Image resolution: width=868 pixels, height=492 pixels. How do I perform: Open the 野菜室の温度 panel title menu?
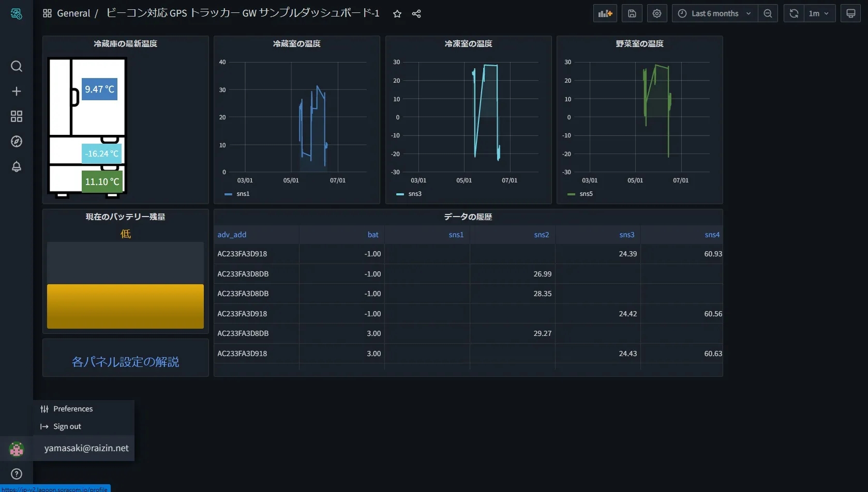[640, 44]
